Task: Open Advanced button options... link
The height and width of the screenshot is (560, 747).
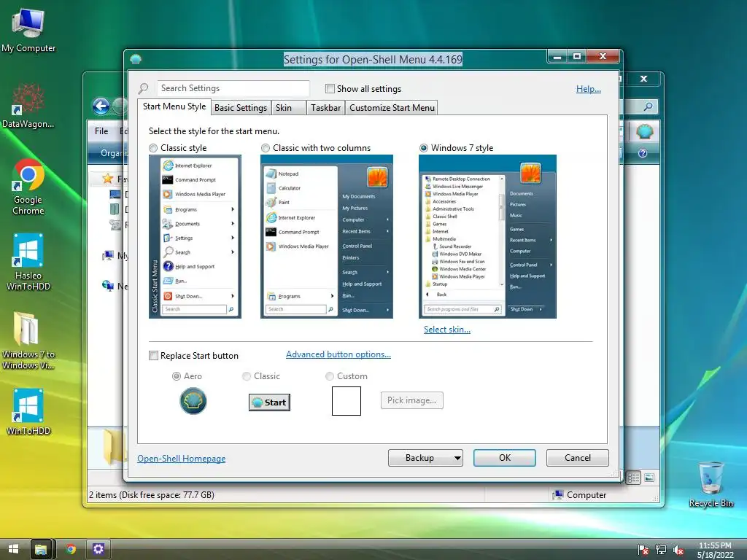Action: coord(338,354)
